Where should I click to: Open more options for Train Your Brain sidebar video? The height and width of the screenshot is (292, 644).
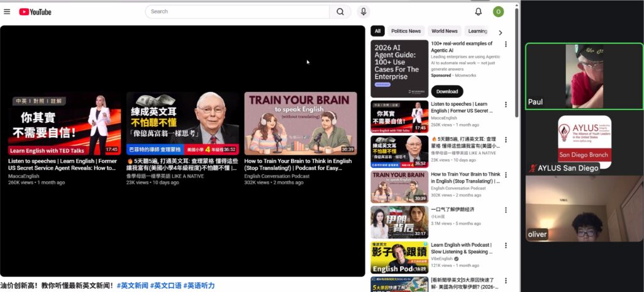tap(506, 175)
